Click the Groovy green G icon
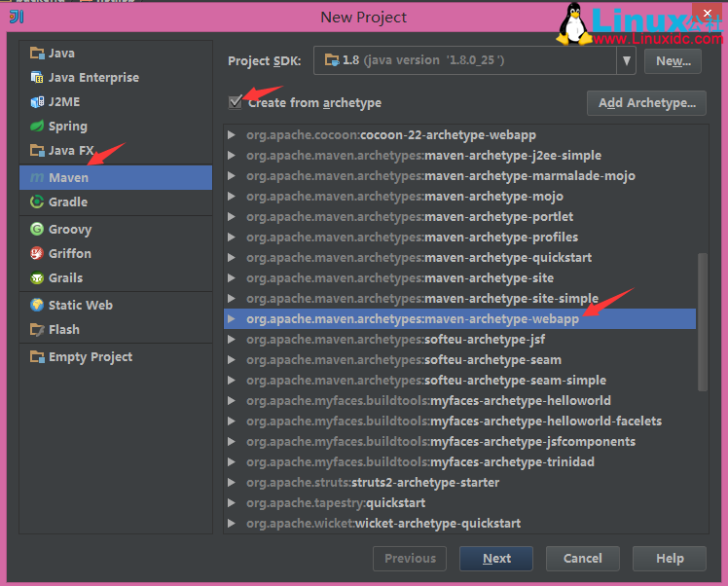The width and height of the screenshot is (728, 586). pyautogui.click(x=37, y=229)
